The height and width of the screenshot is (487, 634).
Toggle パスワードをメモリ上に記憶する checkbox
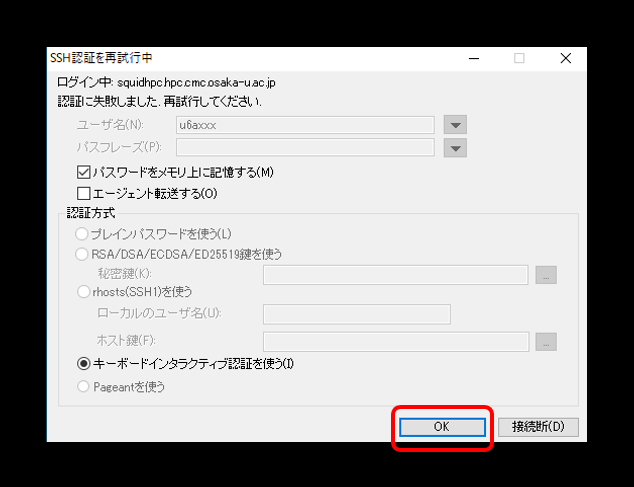pos(84,172)
